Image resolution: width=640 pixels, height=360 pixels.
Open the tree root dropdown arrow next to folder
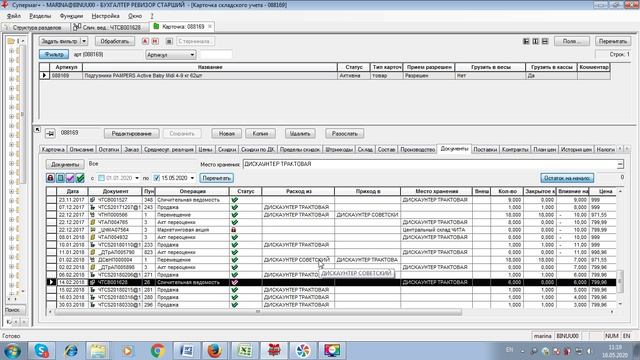click(22, 41)
